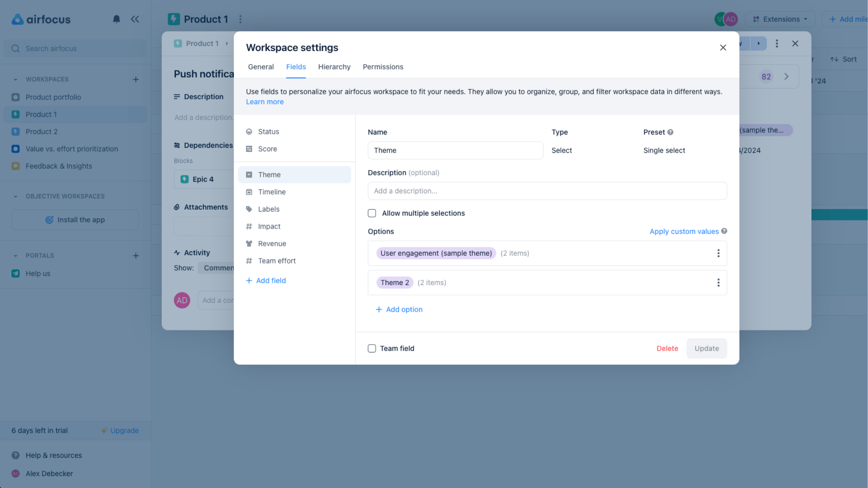Collapse the sidebar with double chevron
The image size is (868, 488).
coord(135,19)
